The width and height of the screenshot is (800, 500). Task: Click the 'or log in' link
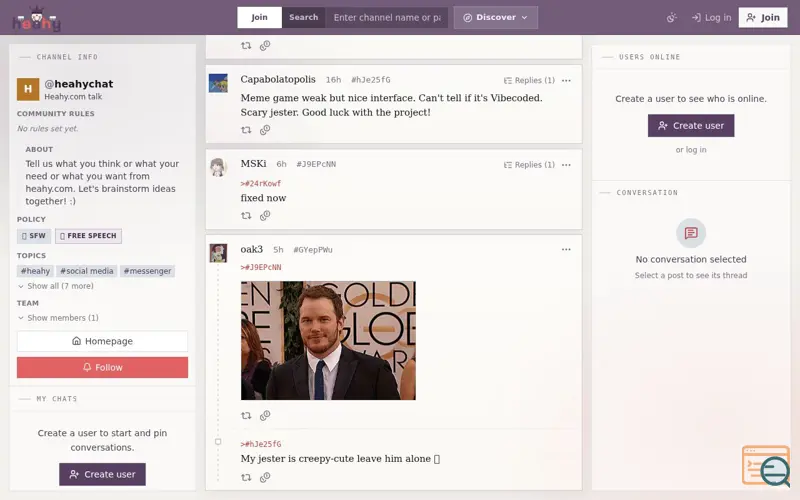coord(691,149)
